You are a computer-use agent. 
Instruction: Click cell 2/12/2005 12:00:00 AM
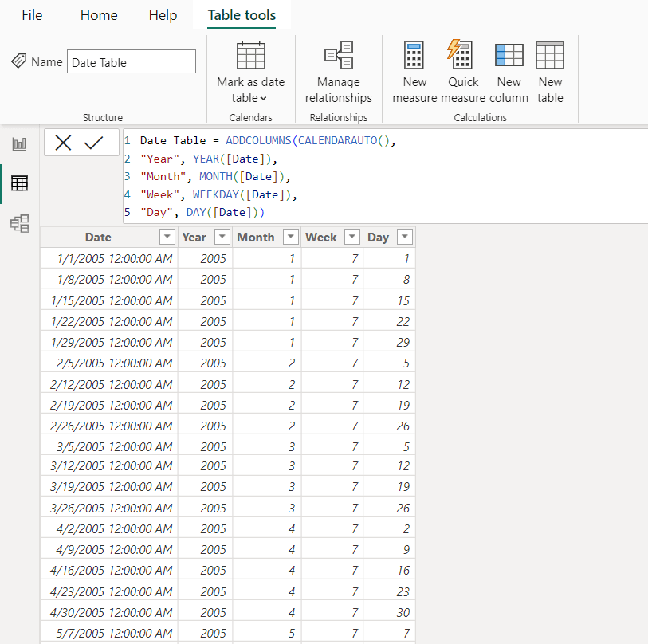pyautogui.click(x=109, y=384)
